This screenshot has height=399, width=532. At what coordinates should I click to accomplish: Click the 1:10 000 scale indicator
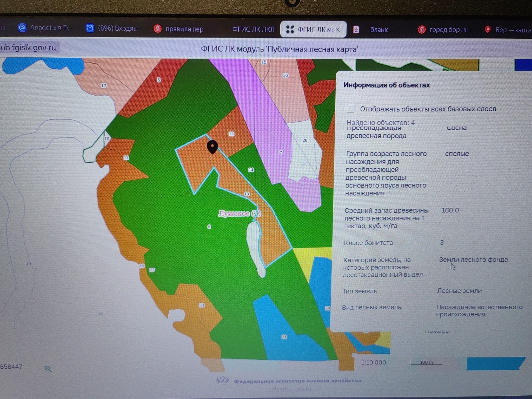click(374, 363)
